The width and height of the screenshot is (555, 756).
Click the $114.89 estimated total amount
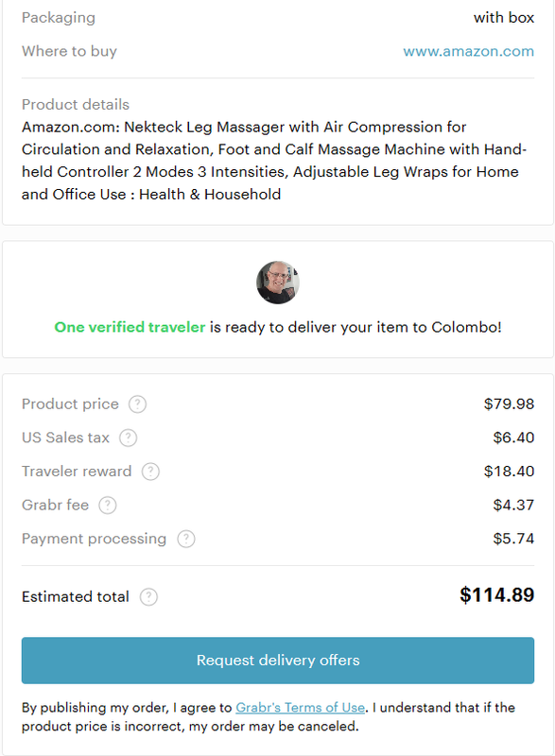coord(496,595)
